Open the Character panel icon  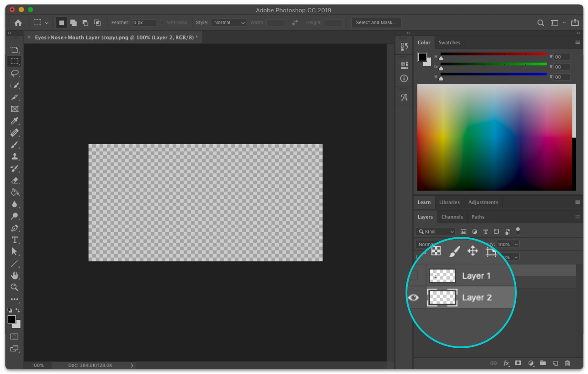click(404, 97)
